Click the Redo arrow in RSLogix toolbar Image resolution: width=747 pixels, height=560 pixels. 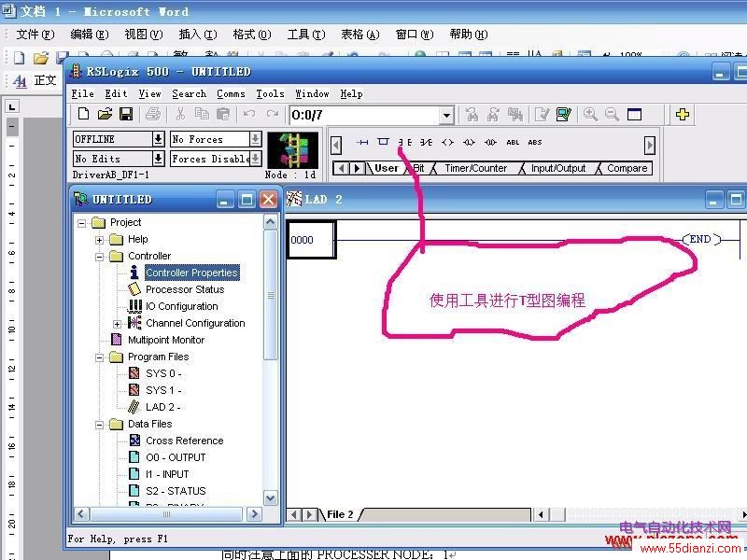click(x=272, y=114)
